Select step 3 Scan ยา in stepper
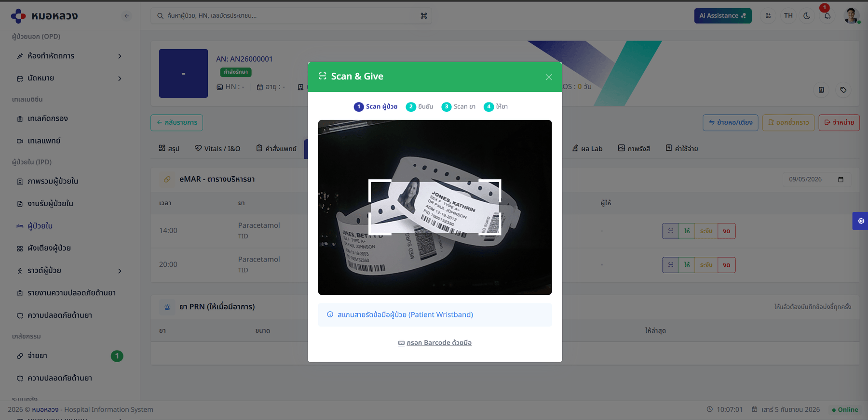Screen dimensions: 868x420 click(459, 107)
